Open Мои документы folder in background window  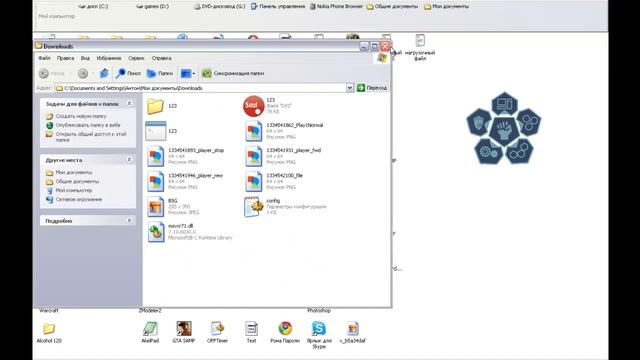coord(447,7)
